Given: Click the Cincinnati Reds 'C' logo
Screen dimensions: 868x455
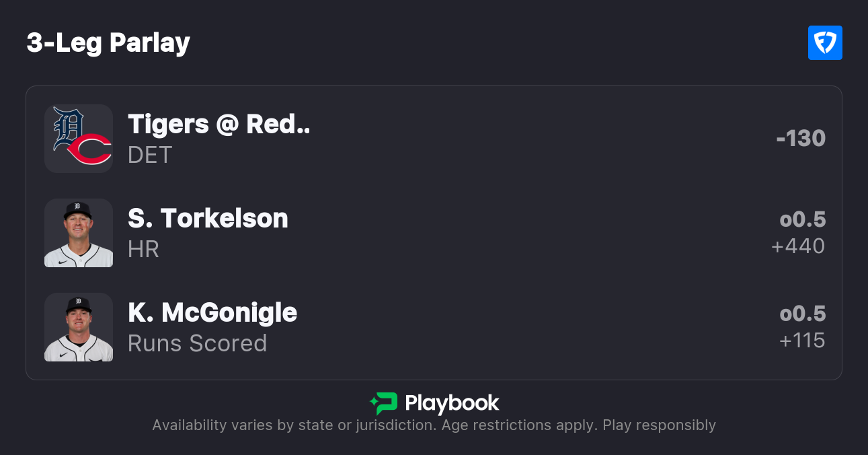Looking at the screenshot, I should tap(89, 149).
